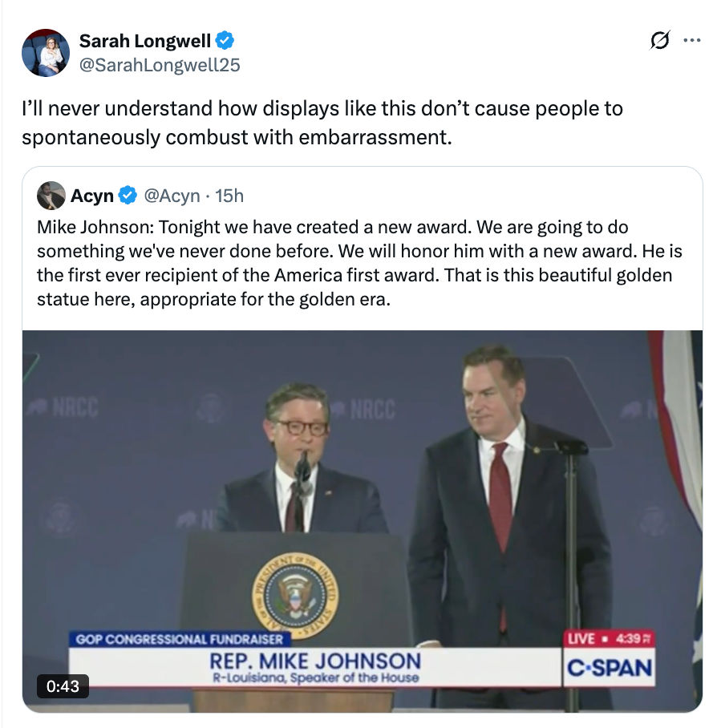Screen dimensions: 717x728
Task: Click the GOP Congressional Fundraiser chyron
Action: 180,639
